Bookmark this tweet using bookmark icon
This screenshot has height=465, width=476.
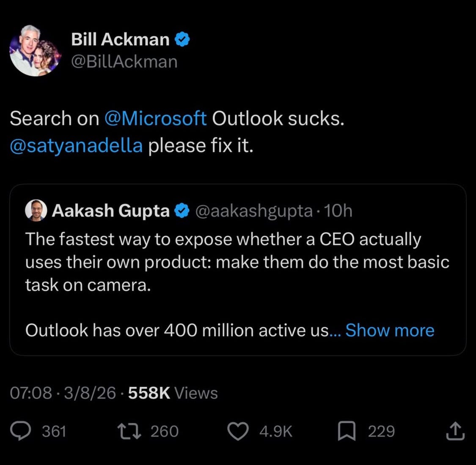click(347, 431)
